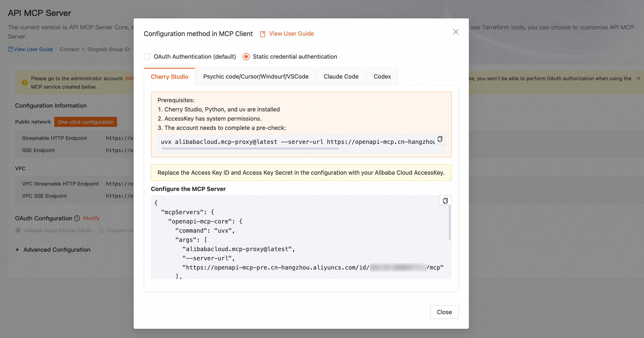Viewport: 644px width, 338px height.
Task: Click the Replace Access Key ID notice text
Action: (x=301, y=173)
